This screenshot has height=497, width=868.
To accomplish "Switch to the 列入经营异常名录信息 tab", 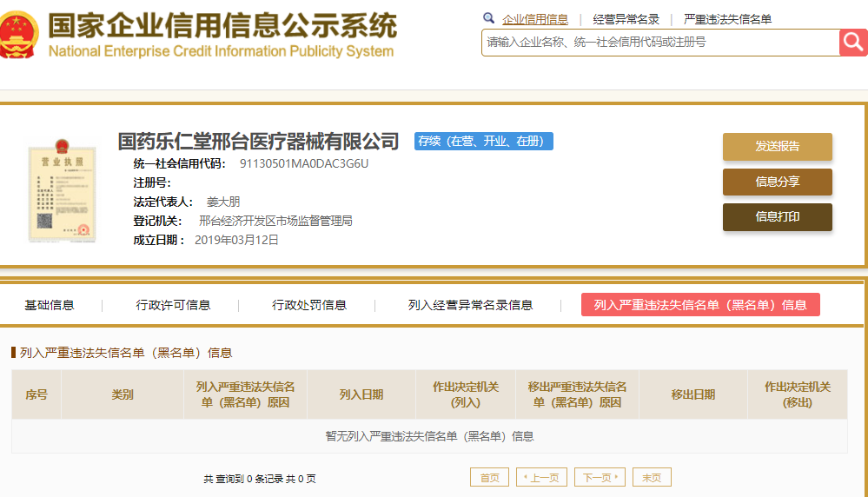I will pos(471,305).
